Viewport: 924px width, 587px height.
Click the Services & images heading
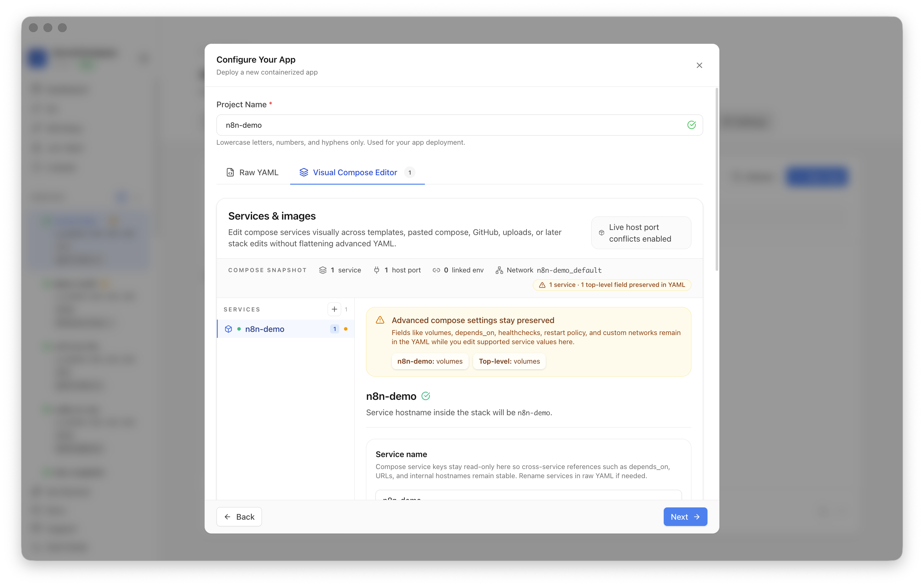click(272, 216)
